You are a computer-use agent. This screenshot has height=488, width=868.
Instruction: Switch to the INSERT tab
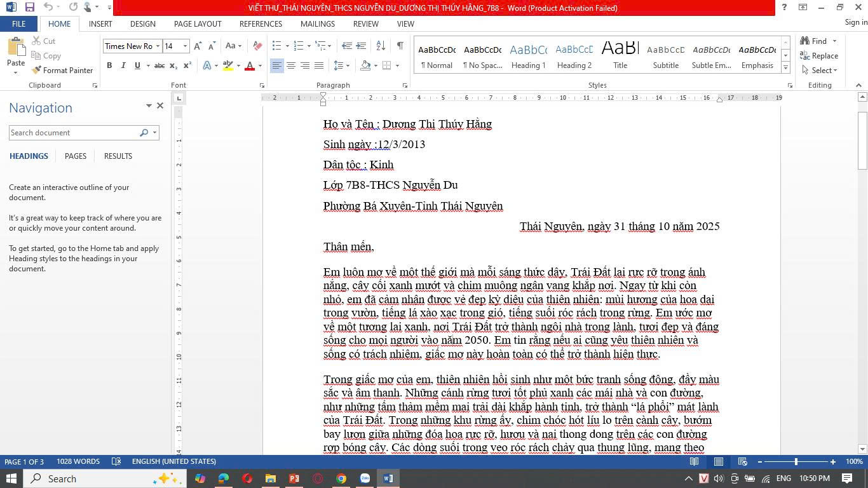pyautogui.click(x=100, y=24)
